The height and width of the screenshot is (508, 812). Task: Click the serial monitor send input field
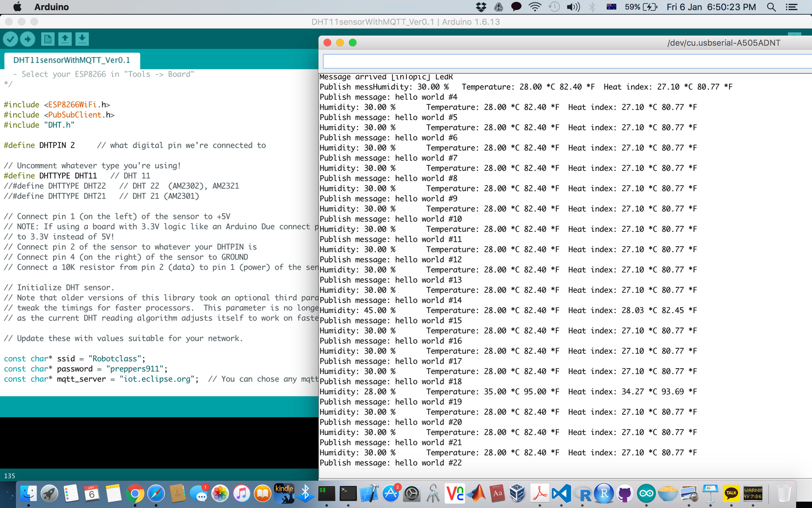tap(567, 62)
